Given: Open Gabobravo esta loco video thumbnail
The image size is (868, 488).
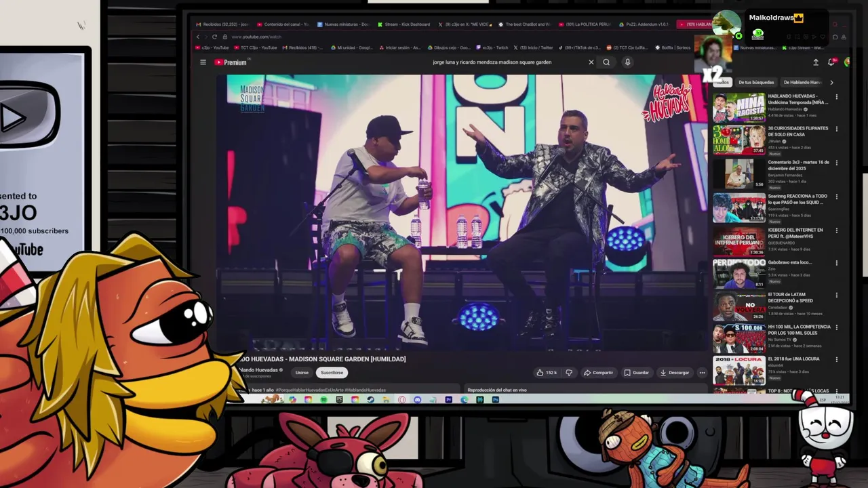Looking at the screenshot, I should coord(738,274).
